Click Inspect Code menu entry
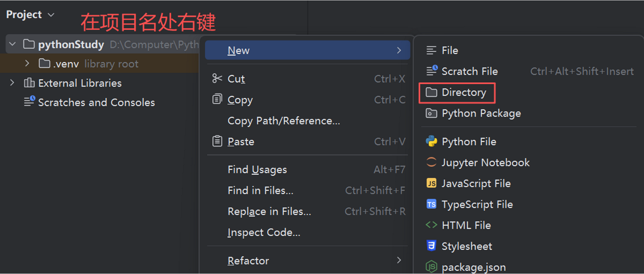This screenshot has height=274, width=644. point(264,233)
